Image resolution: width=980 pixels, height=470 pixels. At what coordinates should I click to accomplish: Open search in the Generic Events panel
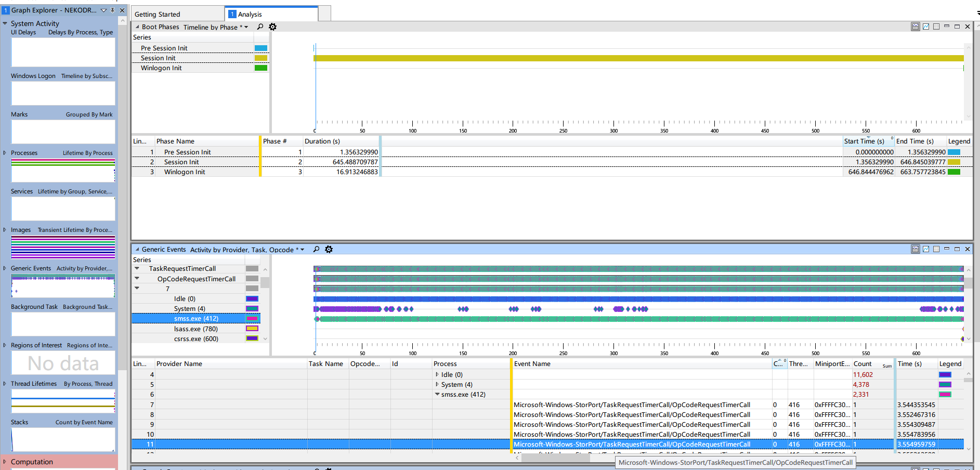click(316, 249)
